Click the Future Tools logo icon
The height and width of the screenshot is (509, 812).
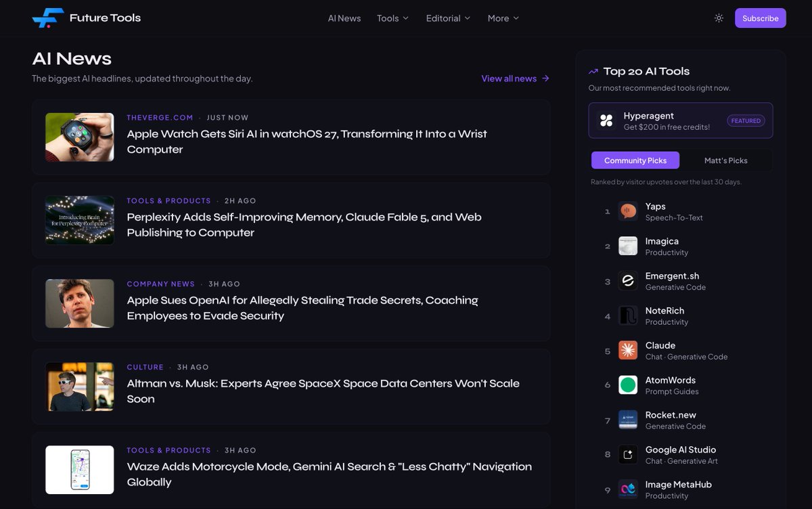point(47,18)
